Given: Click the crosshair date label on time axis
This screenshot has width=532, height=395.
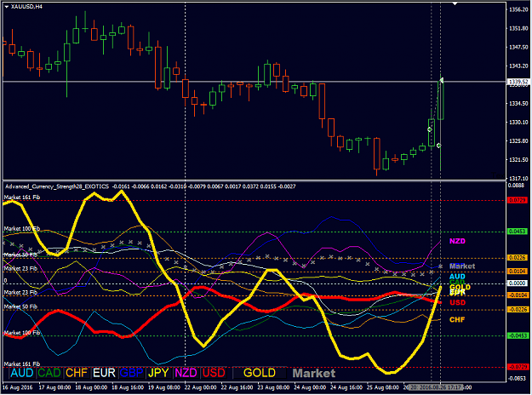Looking at the screenshot, I should (435, 387).
